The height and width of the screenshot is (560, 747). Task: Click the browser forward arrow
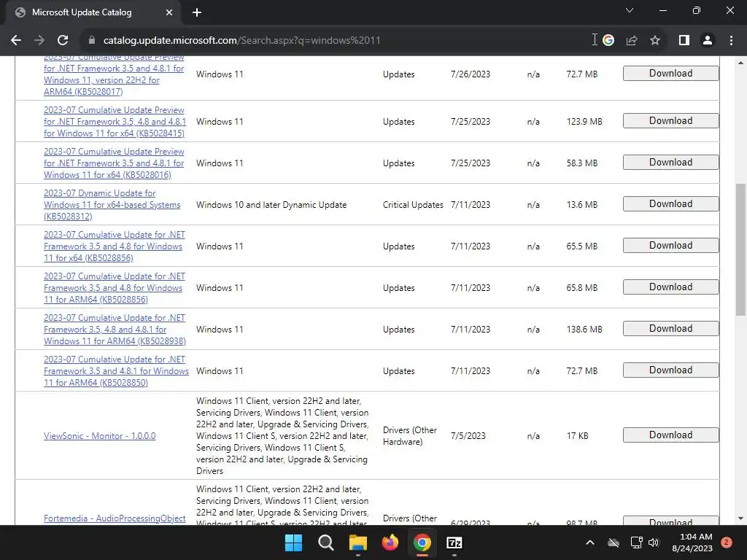tap(39, 41)
